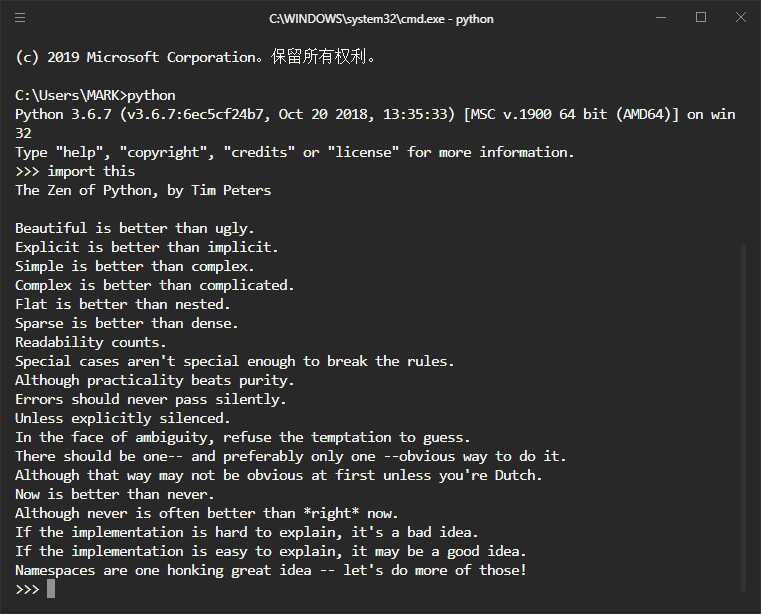Click the 'Now is better than never.' line

click(115, 494)
